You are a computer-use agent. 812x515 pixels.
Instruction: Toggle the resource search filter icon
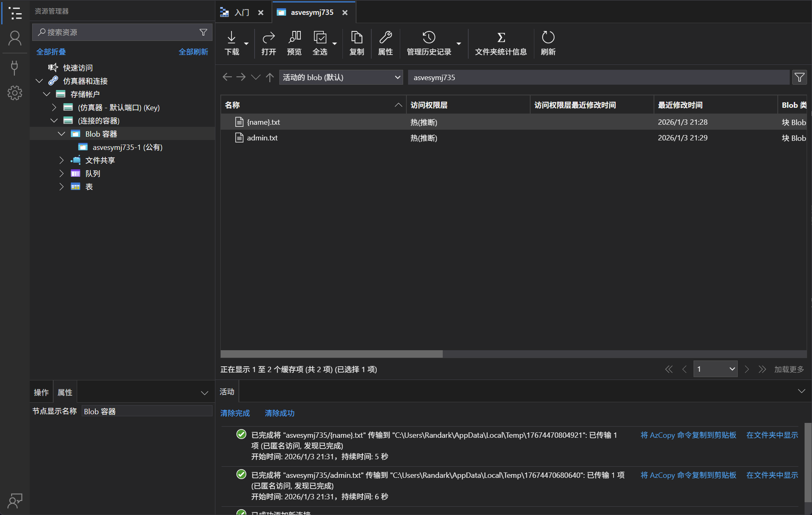click(203, 32)
